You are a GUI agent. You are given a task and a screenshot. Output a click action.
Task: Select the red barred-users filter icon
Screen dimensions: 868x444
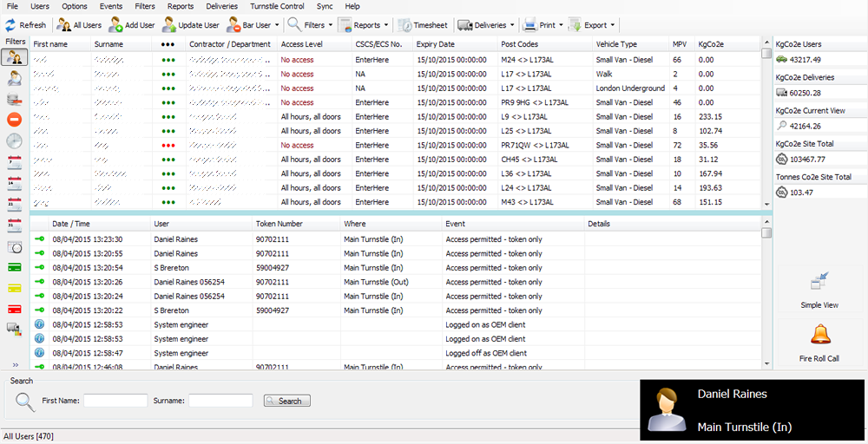[x=15, y=120]
